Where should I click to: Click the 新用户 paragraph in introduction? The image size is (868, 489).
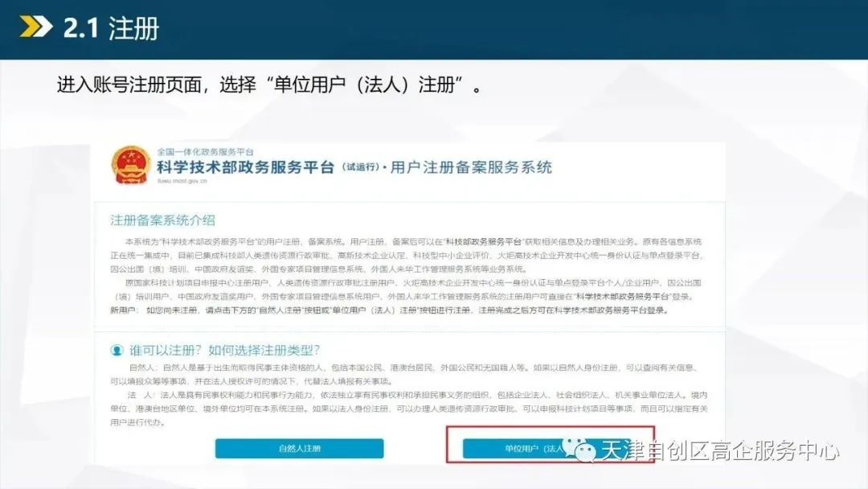pyautogui.click(x=389, y=310)
